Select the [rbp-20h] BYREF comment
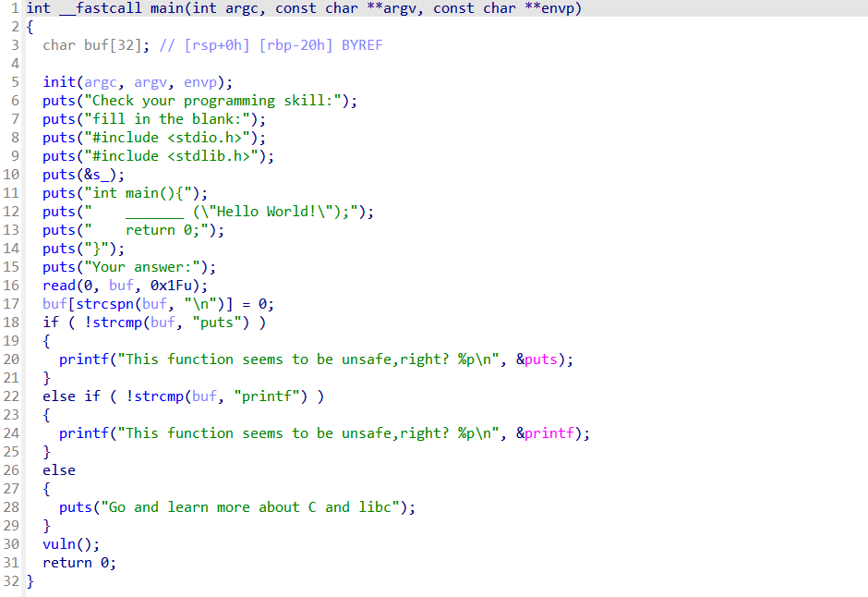868x597 pixels. tap(320, 45)
